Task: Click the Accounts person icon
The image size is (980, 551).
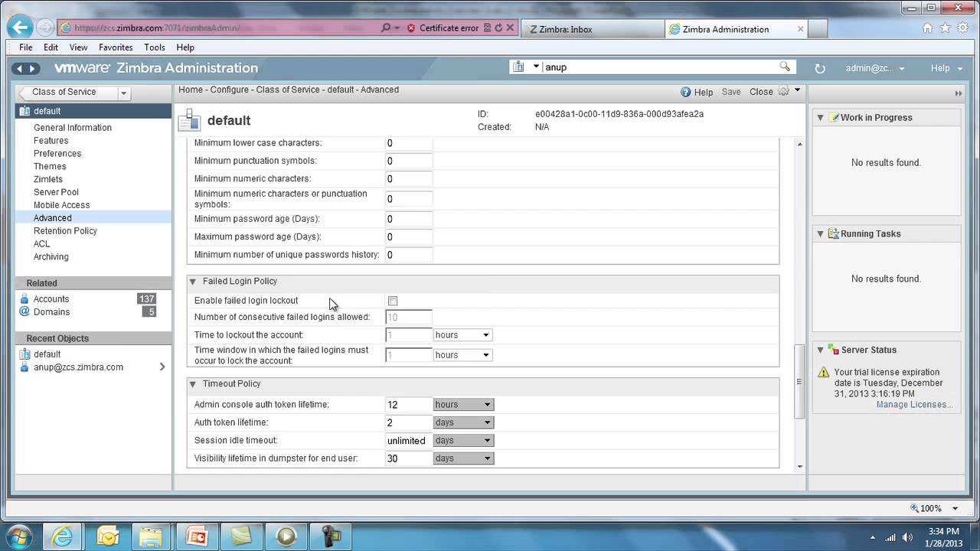Action: coord(24,299)
